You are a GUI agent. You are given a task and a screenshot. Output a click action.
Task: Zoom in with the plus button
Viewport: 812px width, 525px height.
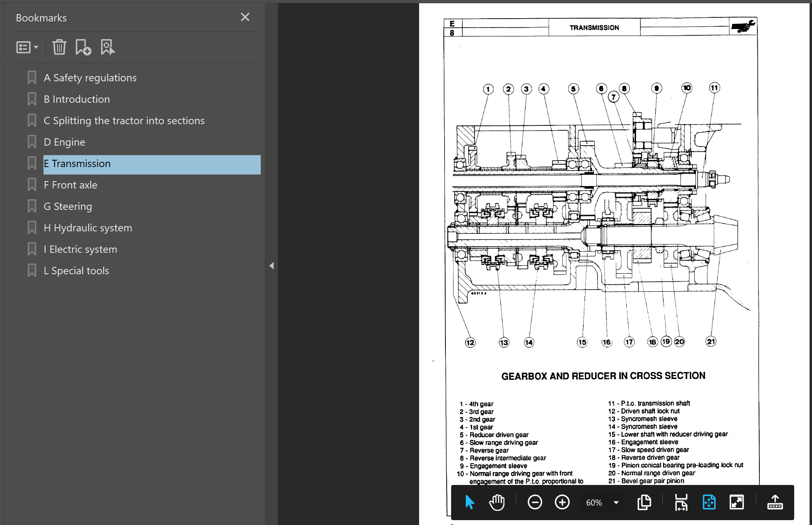click(562, 502)
